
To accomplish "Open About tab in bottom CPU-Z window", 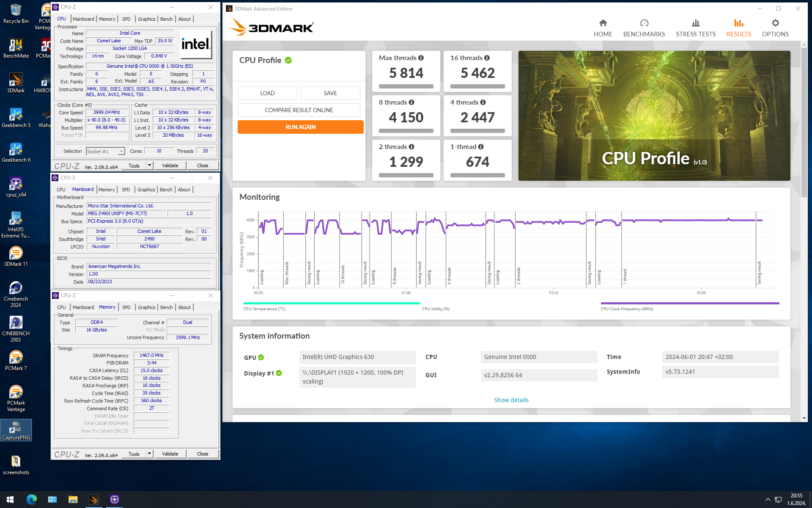I will (x=184, y=307).
